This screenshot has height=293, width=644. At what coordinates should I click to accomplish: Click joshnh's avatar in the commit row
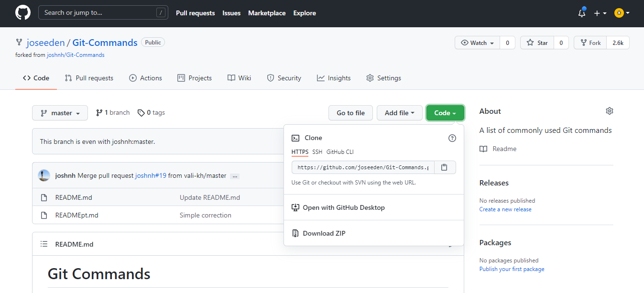point(44,175)
